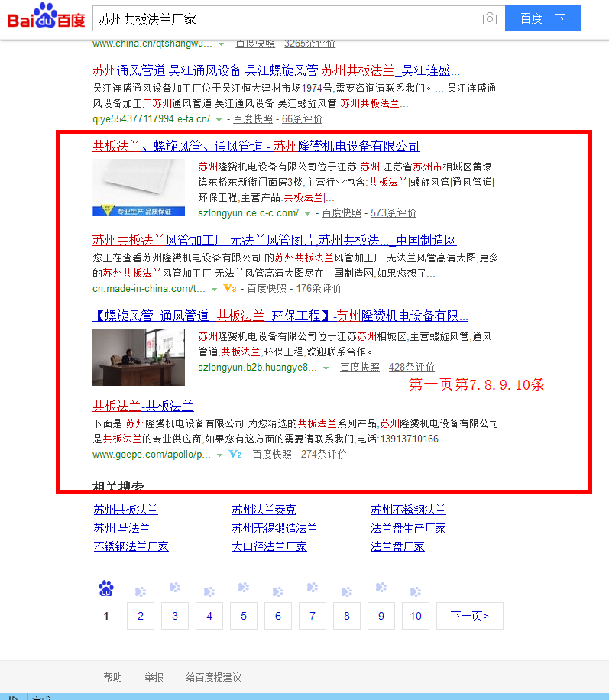Click paw print icon above page 2
The image size is (609, 700).
coord(141,591)
